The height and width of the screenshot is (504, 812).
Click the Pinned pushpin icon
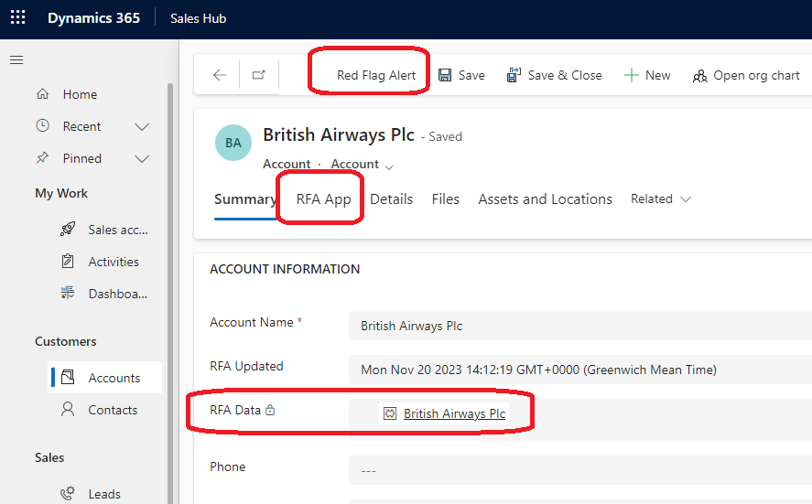click(42, 158)
